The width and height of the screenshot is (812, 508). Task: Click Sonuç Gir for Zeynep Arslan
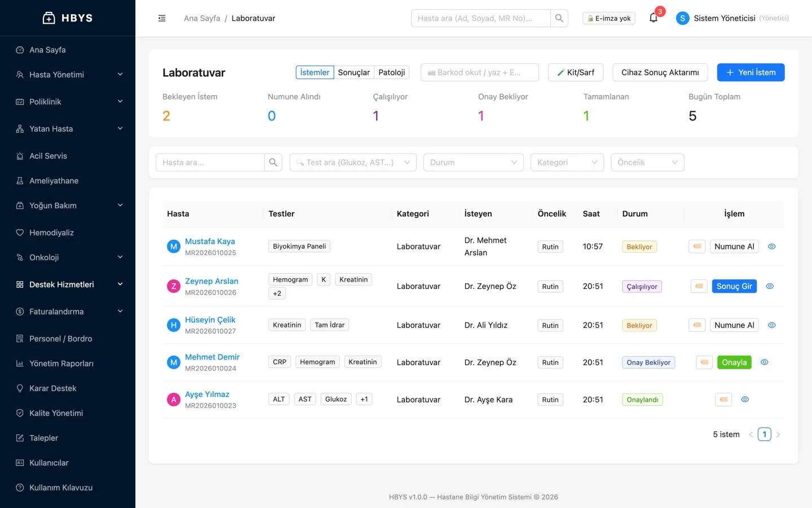pos(734,286)
